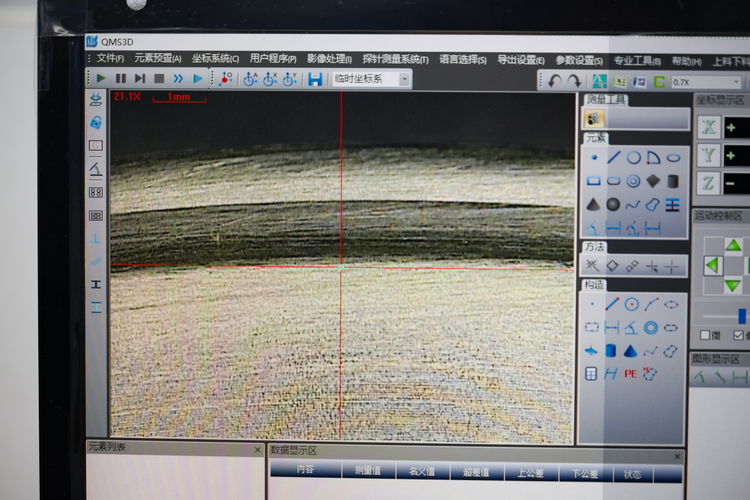Select the closed contour element tool
The image size is (750, 500).
coord(652,205)
